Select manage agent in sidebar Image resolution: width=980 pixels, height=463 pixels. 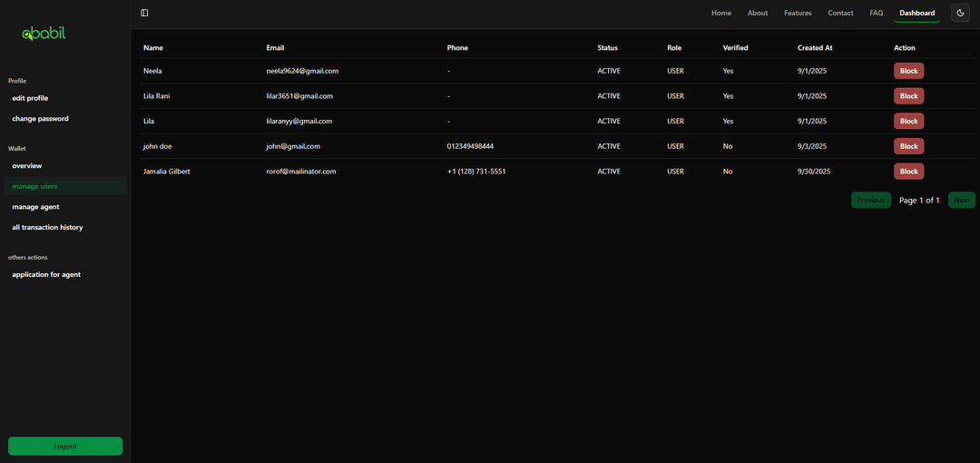tap(35, 207)
